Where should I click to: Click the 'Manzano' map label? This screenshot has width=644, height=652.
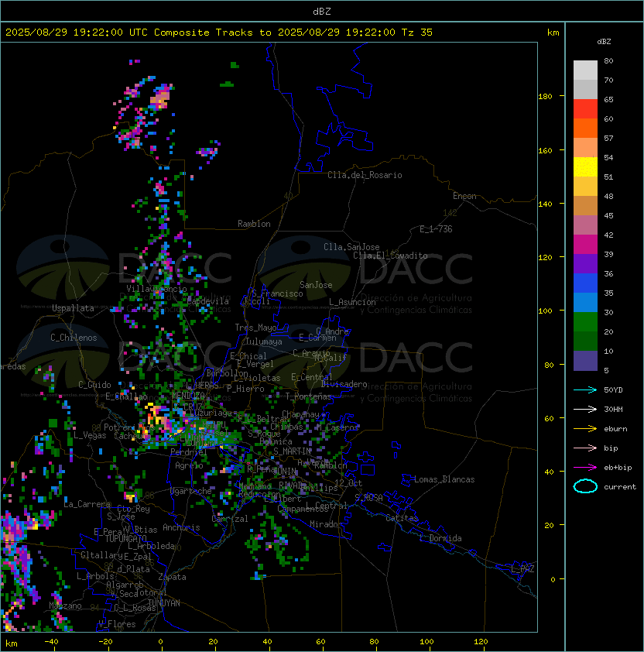click(65, 606)
